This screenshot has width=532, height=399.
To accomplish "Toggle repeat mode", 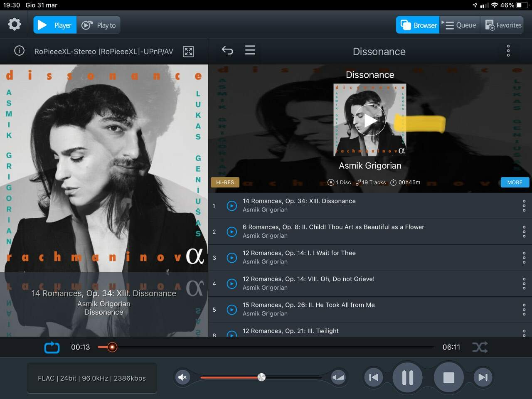I will click(x=52, y=347).
